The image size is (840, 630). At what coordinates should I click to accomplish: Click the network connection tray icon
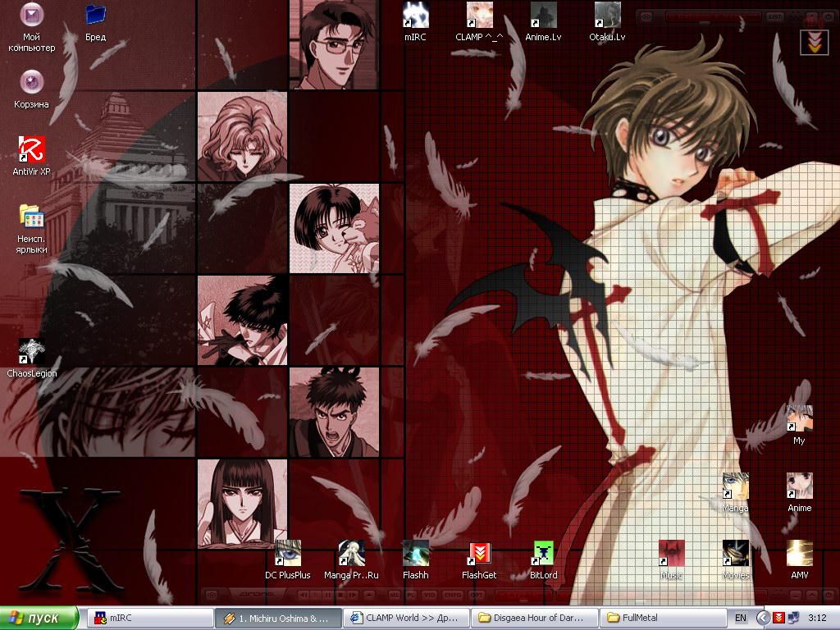click(x=793, y=618)
